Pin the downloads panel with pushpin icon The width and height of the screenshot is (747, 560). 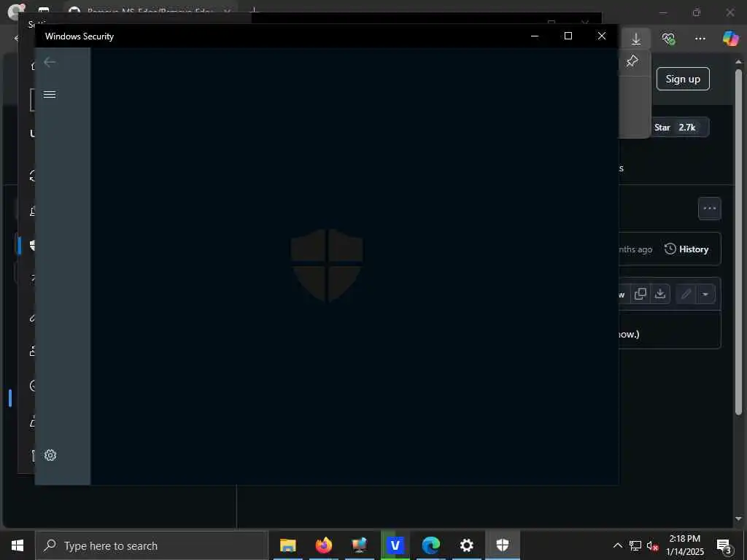632,61
